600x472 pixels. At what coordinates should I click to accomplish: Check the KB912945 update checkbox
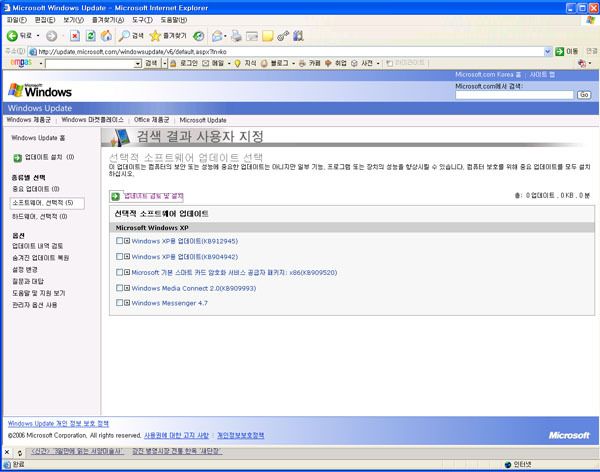point(119,241)
